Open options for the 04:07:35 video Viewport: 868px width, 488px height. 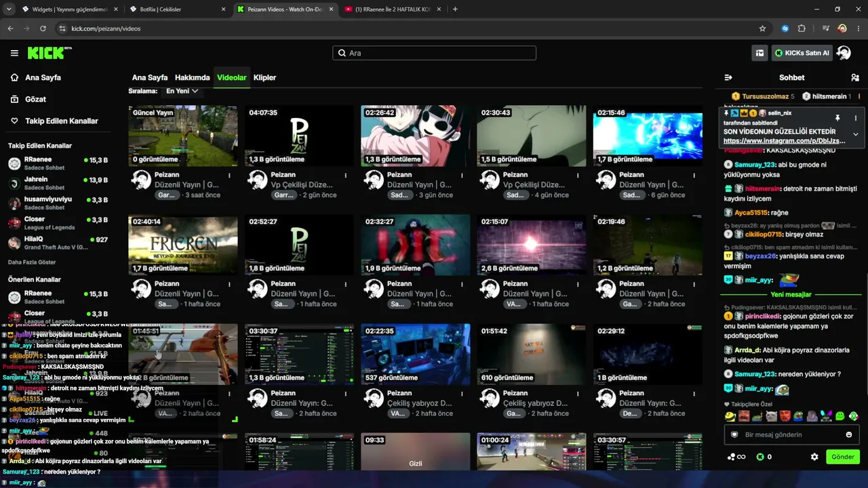[x=346, y=175]
